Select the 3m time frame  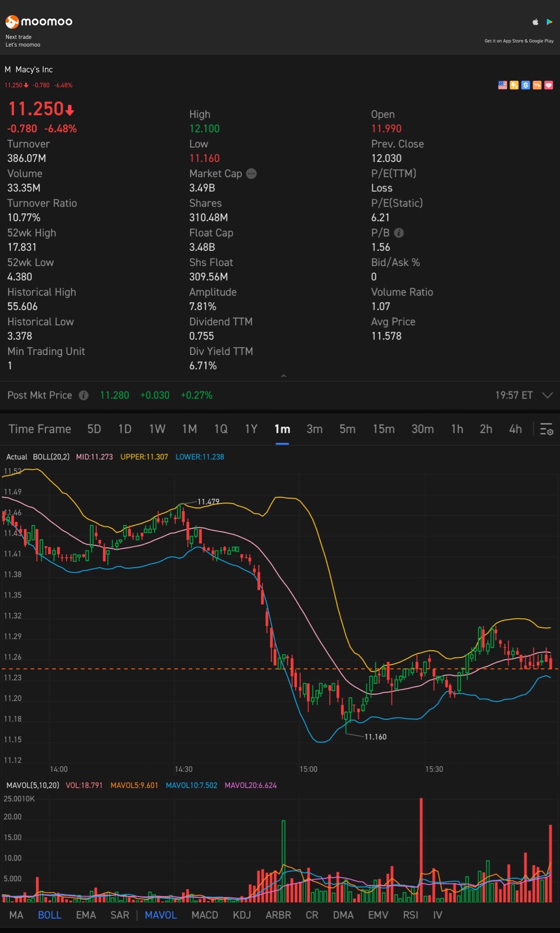coord(314,429)
